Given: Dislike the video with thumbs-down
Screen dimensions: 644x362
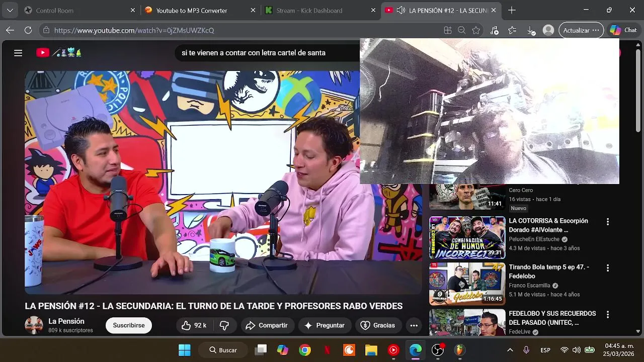Looking at the screenshot, I should (224, 325).
